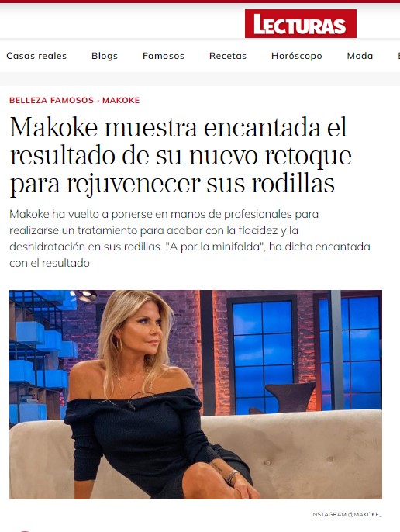This screenshot has width=400, height=532.
Task: Click the article summary paragraph
Action: click(190, 239)
